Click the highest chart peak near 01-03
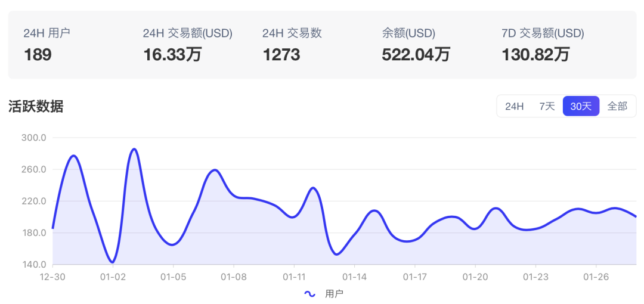Viewport: 644px width, 304px height. [134, 149]
